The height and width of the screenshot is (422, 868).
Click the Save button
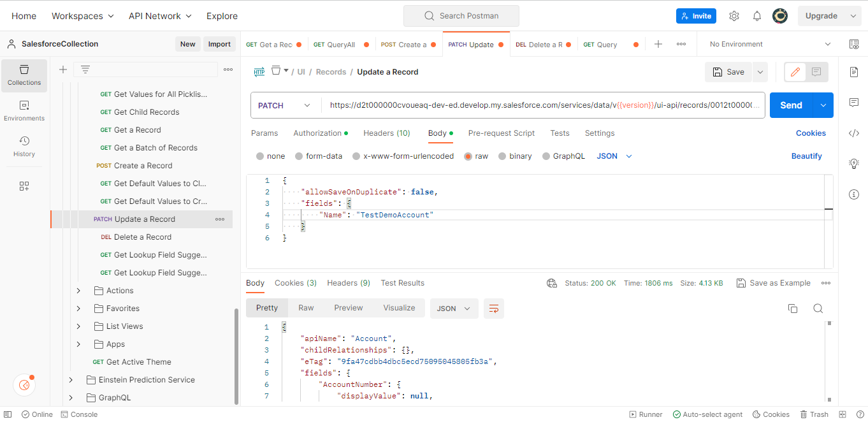coord(728,72)
